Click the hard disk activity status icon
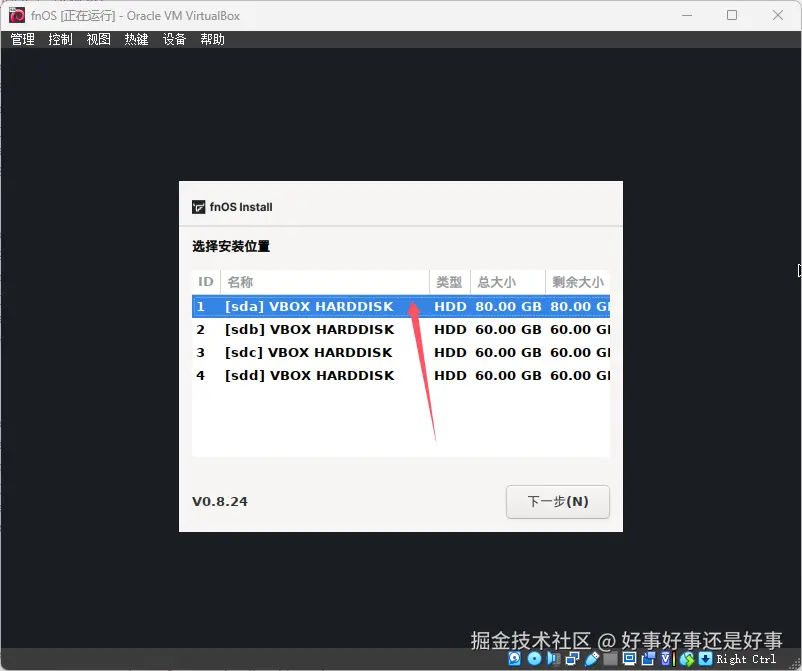802x671 pixels. pos(515,659)
